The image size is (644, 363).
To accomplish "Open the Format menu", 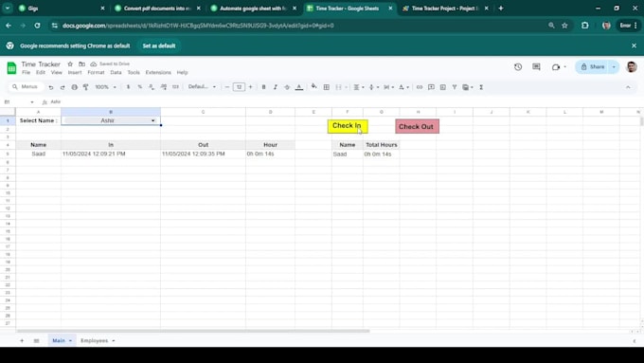I will (96, 72).
